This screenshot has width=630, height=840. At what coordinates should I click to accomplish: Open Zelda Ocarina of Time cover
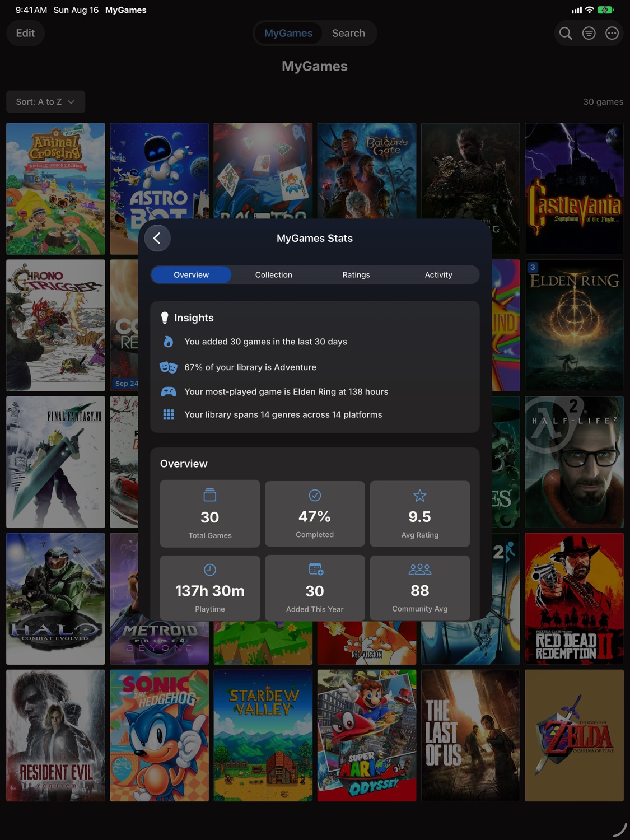click(x=574, y=735)
